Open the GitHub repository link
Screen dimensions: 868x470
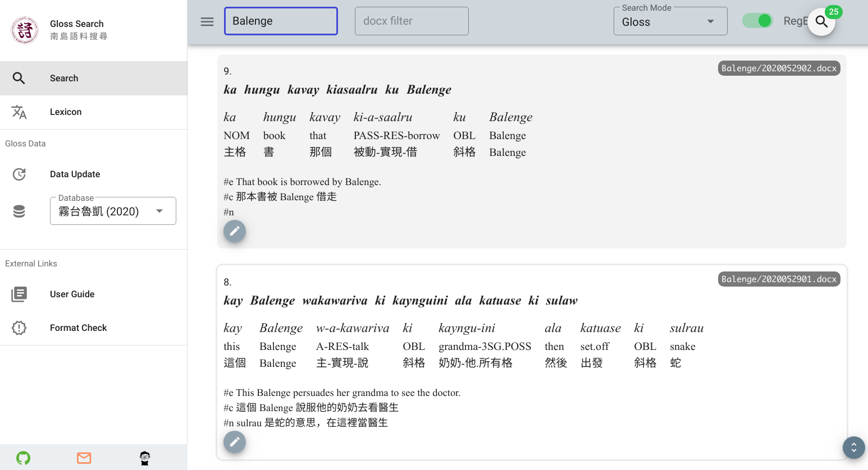(22, 458)
